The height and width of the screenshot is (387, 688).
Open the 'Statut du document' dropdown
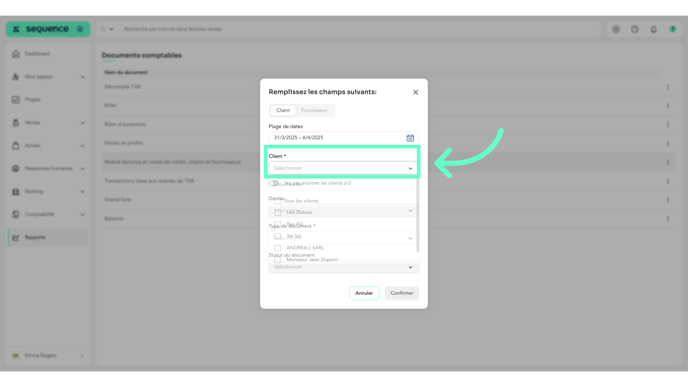pyautogui.click(x=343, y=267)
